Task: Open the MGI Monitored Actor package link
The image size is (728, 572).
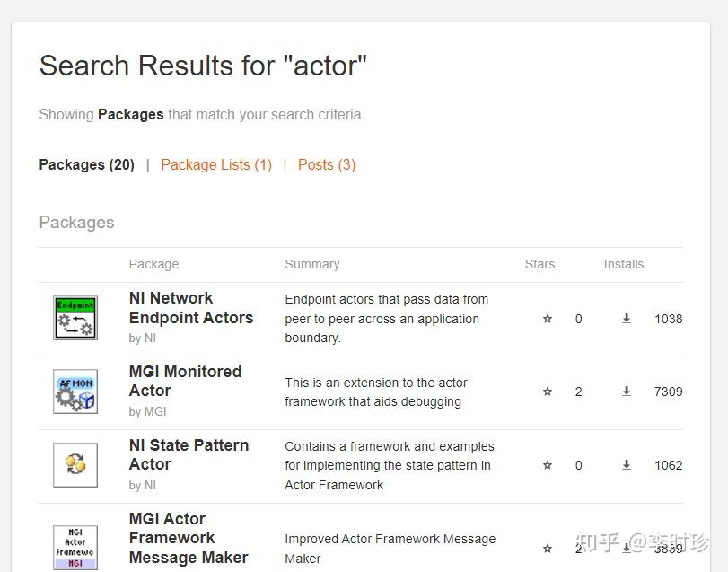Action: click(185, 381)
